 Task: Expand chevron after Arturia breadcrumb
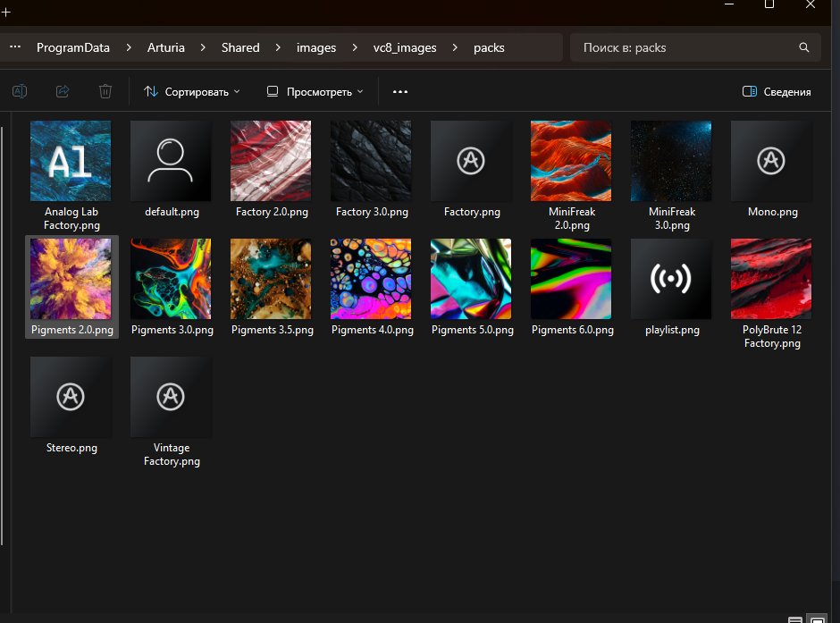pos(203,47)
